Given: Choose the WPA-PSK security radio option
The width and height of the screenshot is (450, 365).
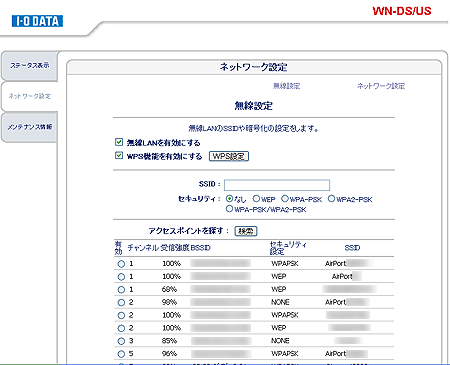Looking at the screenshot, I should [285, 199].
